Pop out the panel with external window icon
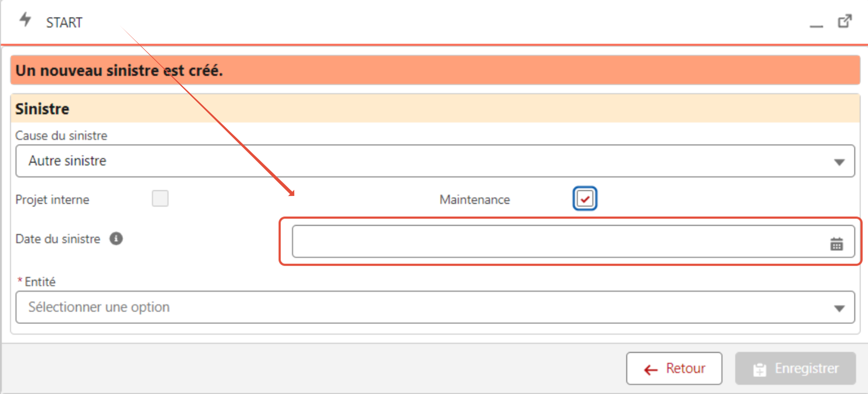Screen dimensions: 868x394 tap(845, 21)
